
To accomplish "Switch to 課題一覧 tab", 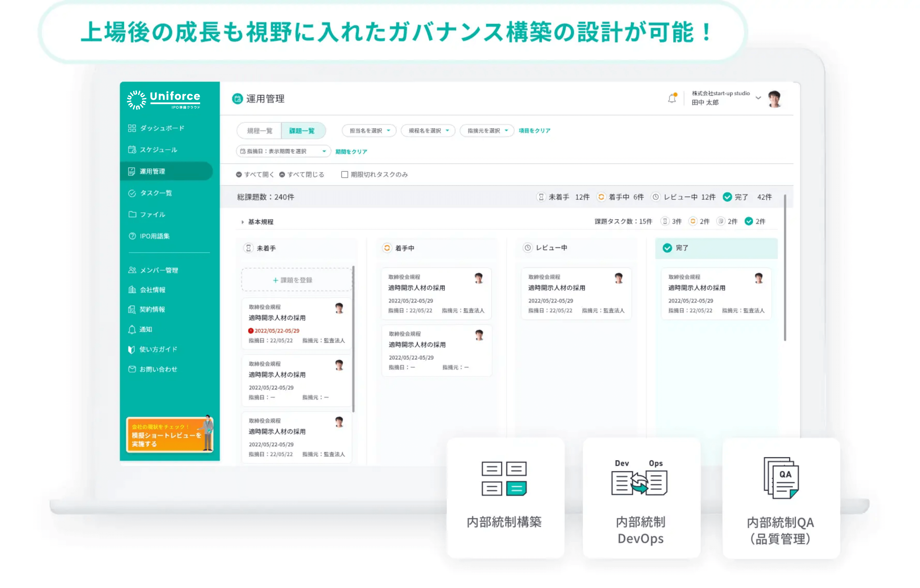I will point(302,131).
